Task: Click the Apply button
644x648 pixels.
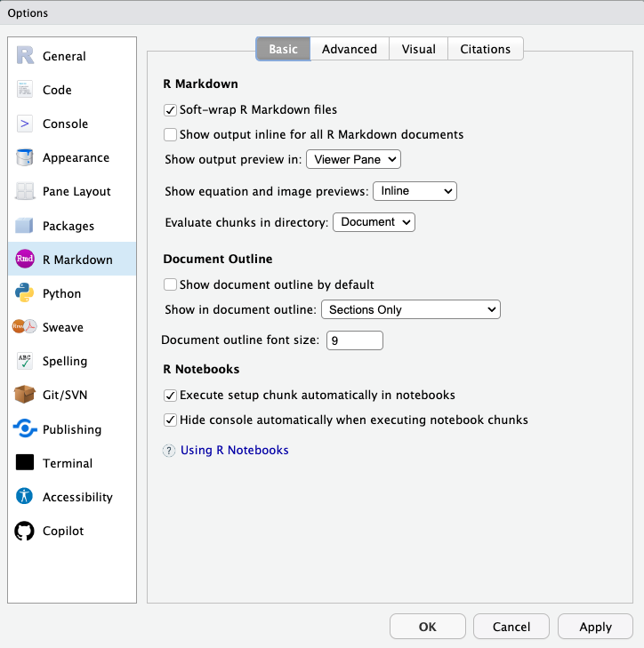Action: pyautogui.click(x=595, y=627)
